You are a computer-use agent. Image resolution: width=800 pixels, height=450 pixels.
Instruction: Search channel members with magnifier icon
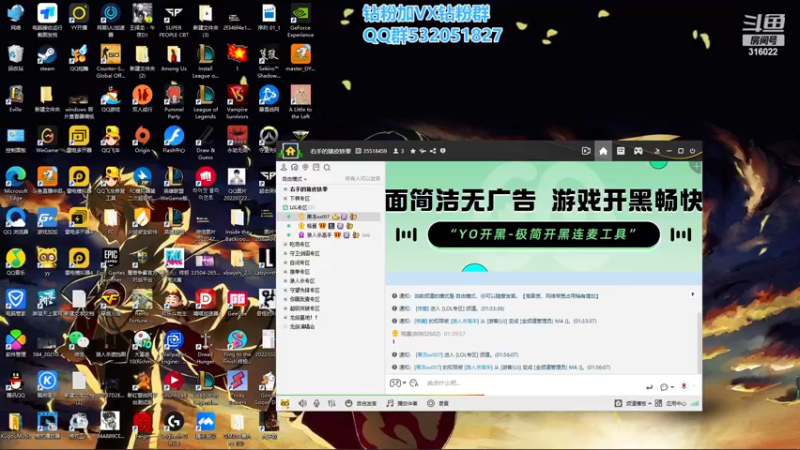(x=327, y=167)
